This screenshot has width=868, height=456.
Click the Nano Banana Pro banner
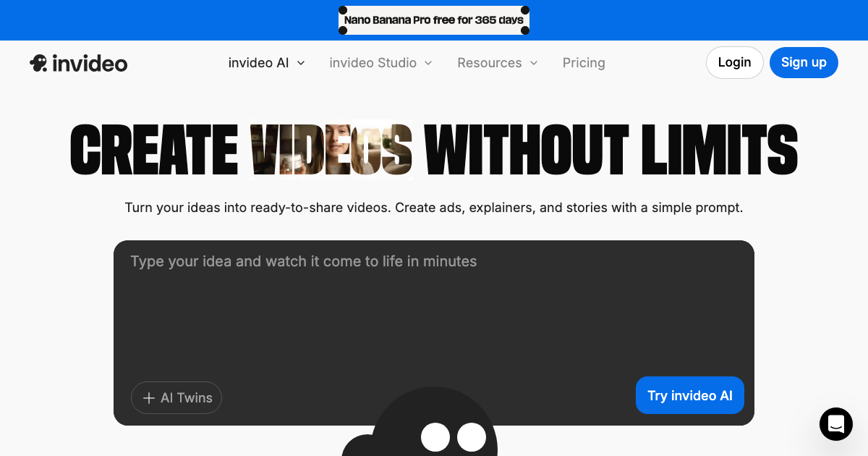(433, 20)
